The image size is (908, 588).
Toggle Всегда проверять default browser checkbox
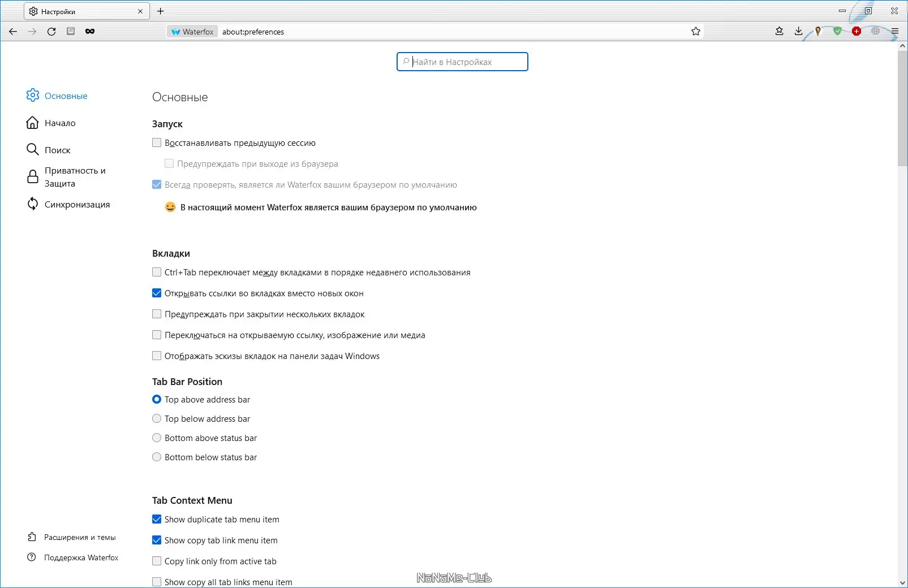coord(157,184)
